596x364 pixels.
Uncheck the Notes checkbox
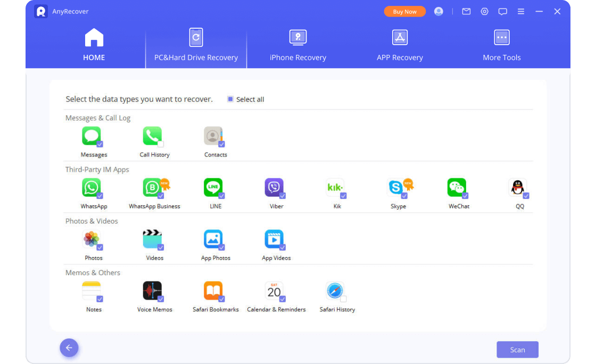pos(100,299)
